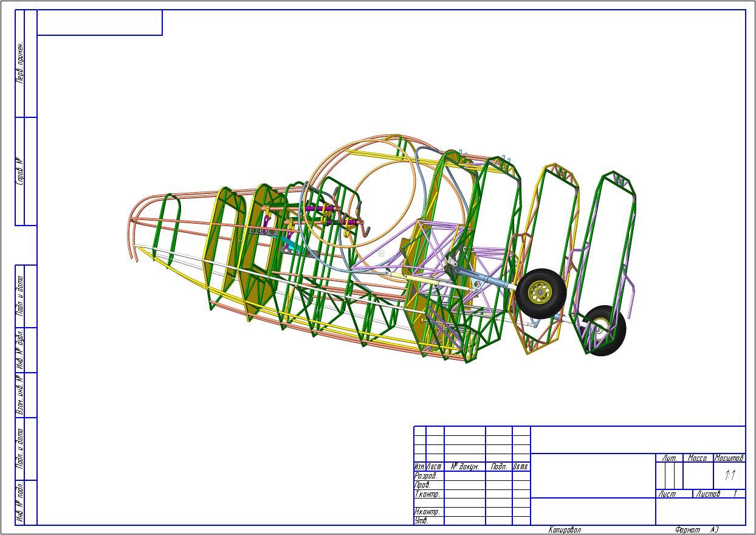Select the Инв. № дубл. side cell
The width and height of the screenshot is (756, 535).
[19, 350]
